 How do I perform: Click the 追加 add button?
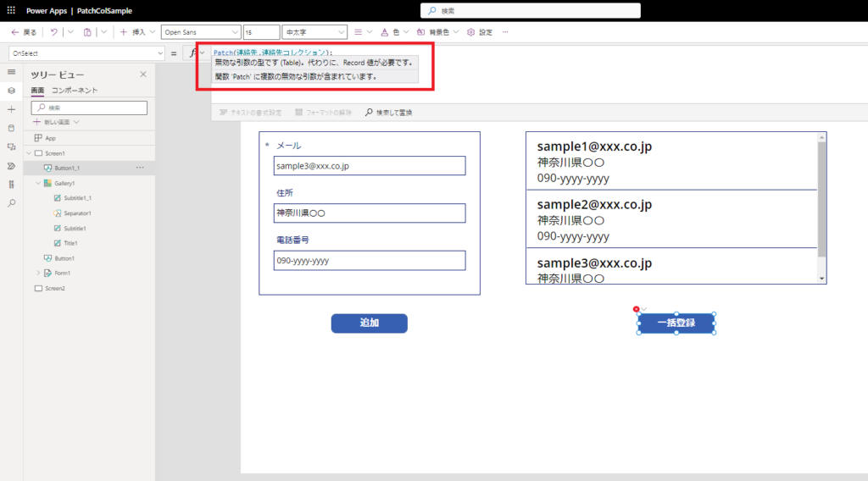370,323
